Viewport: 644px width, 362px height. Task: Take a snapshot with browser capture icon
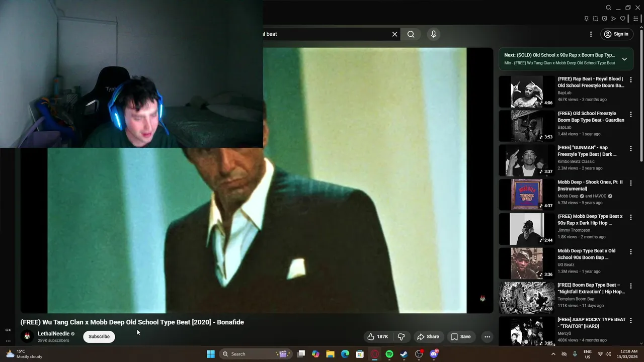pos(595,19)
